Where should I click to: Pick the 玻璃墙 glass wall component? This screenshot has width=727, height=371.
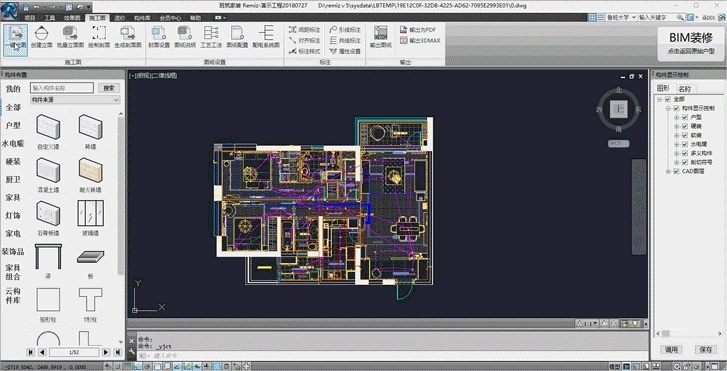coord(90,218)
